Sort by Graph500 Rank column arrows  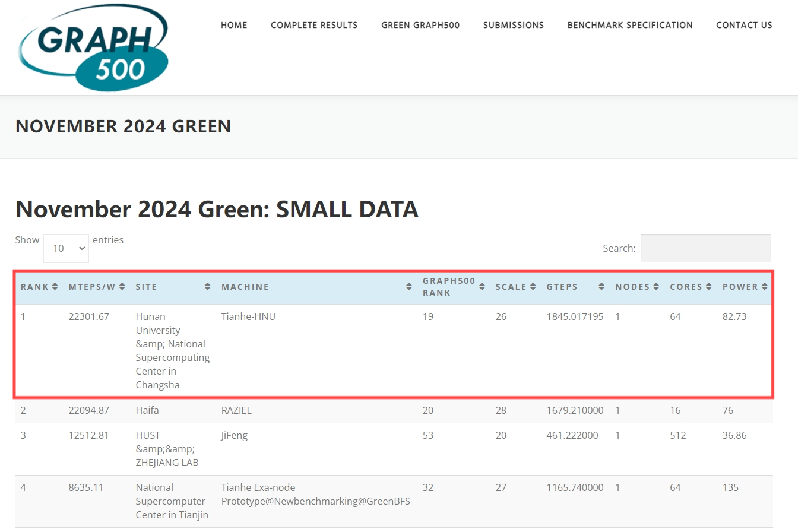tap(482, 287)
